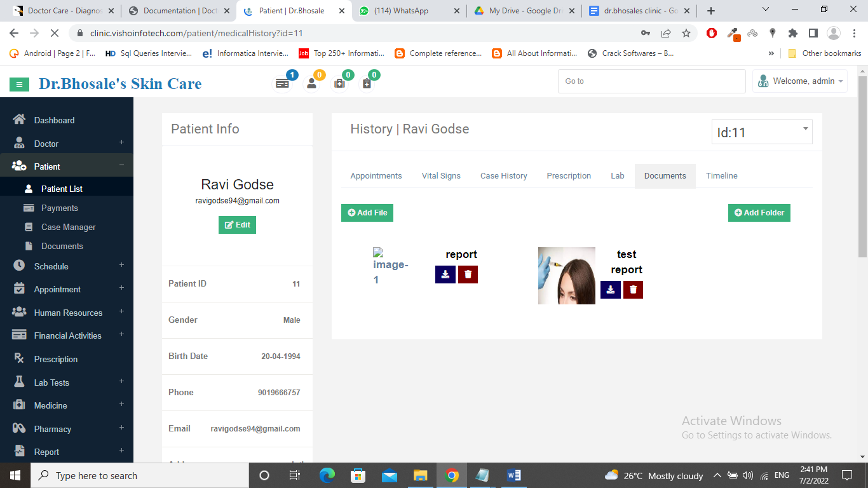The width and height of the screenshot is (868, 488).
Task: Open the Welcome, admin user dropdown
Action: [800, 81]
